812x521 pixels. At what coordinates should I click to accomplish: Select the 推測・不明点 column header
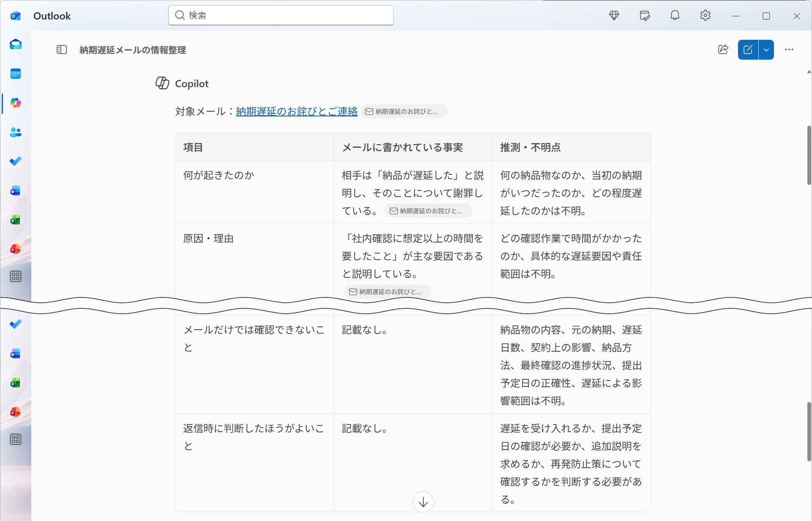click(x=571, y=147)
